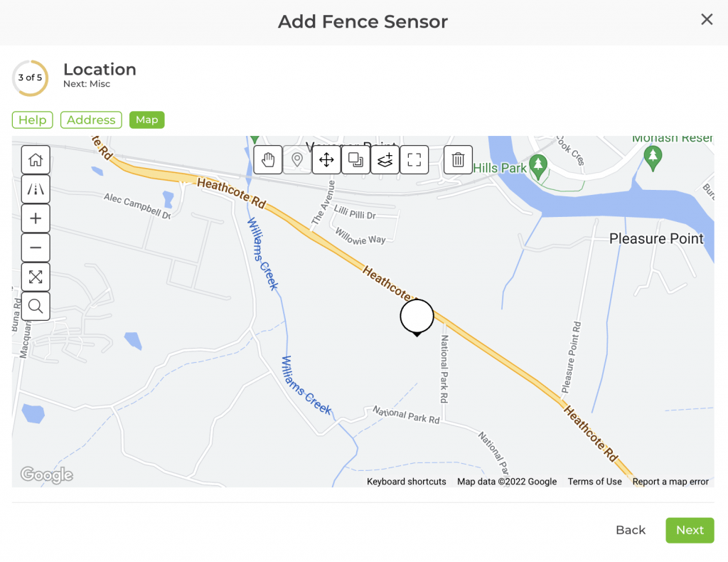Click the fit-to-extent arrows icon

point(36,277)
